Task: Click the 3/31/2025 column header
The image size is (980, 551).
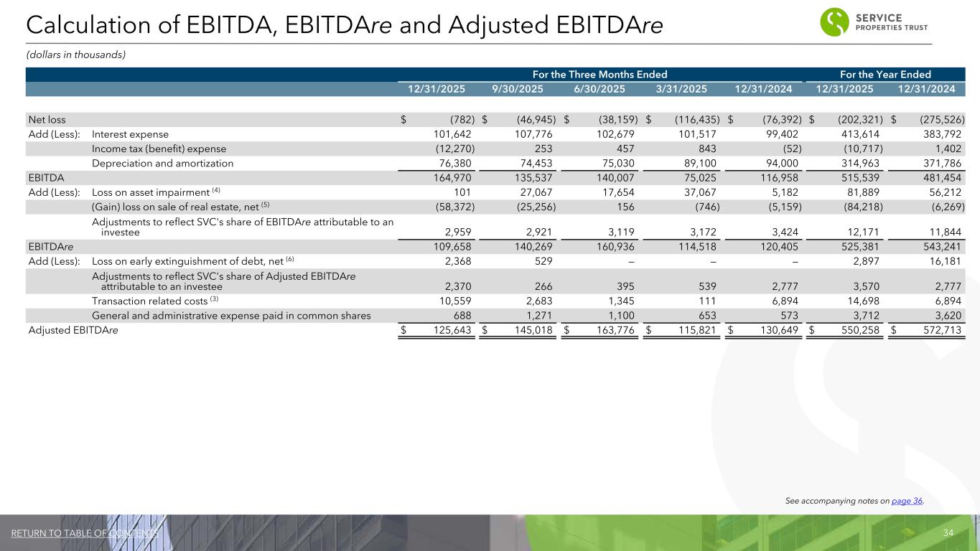Action: coord(681,89)
